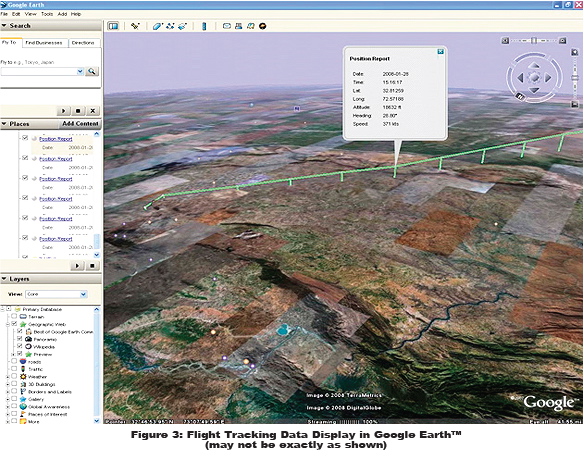Click the tilt slider handle at top
Image resolution: width=584 pixels, height=458 pixels.
point(534,41)
